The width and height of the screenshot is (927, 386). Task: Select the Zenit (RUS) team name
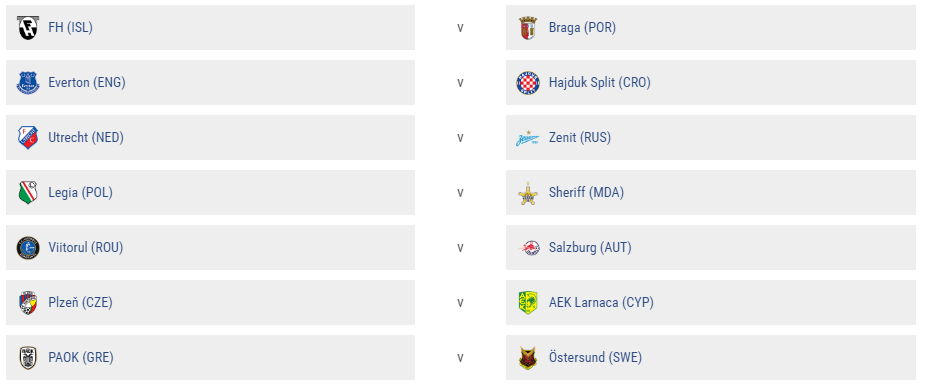[580, 138]
